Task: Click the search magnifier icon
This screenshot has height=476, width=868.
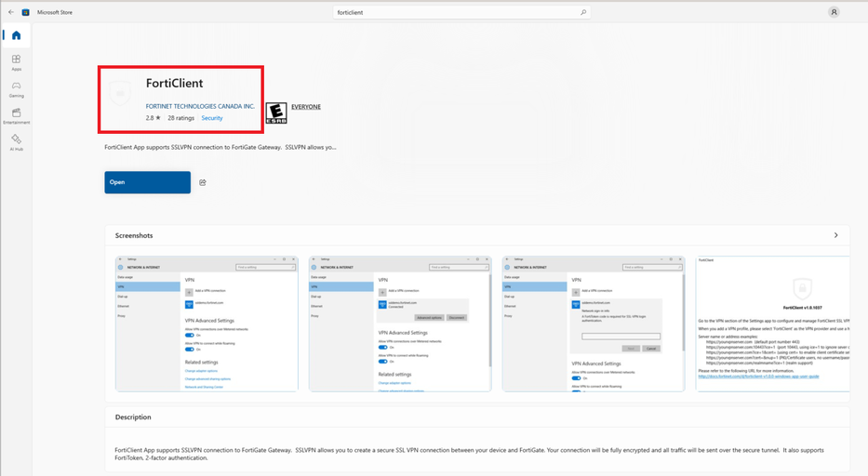Action: [583, 12]
